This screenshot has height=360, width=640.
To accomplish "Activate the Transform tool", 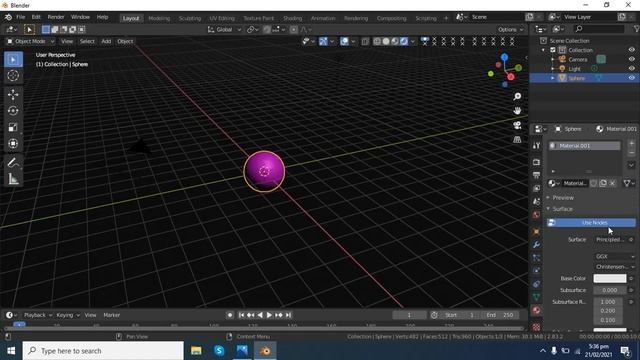I will (13, 143).
